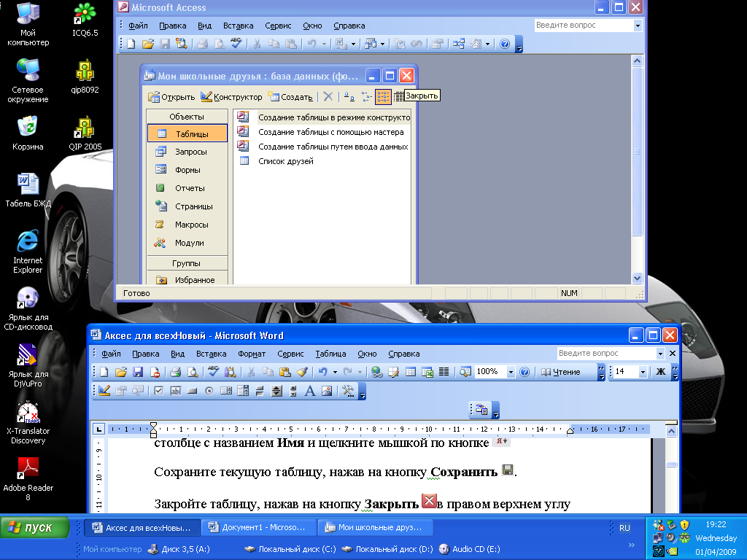Click the Open folder icon in Access toolbar
The width and height of the screenshot is (747, 560).
coord(147,44)
